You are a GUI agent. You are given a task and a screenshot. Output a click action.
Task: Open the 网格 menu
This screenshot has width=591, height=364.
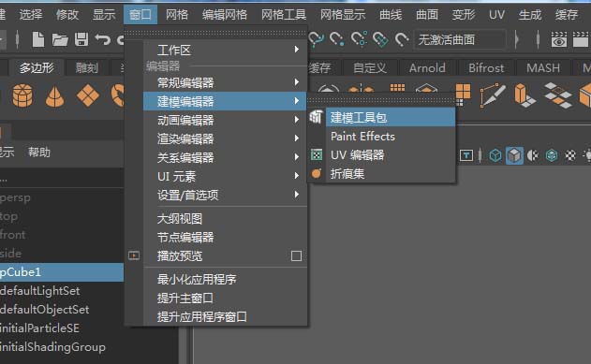click(x=177, y=14)
